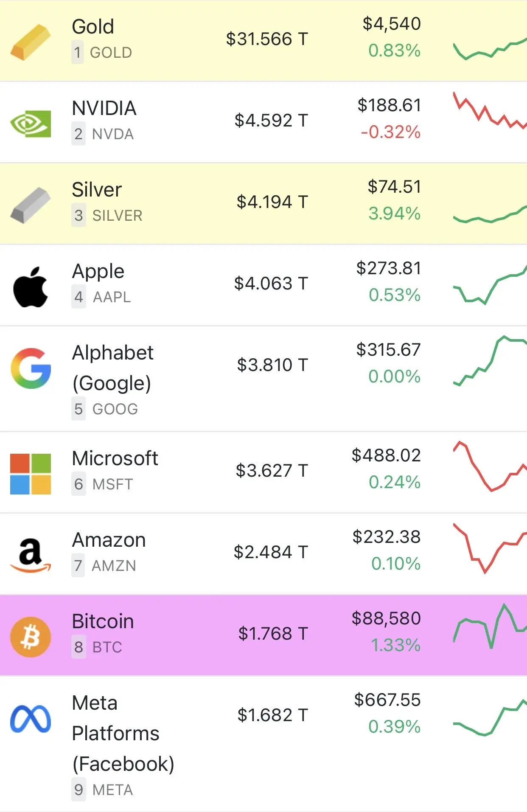
Task: Click Apple's $4.063 T market cap
Action: 271,284
